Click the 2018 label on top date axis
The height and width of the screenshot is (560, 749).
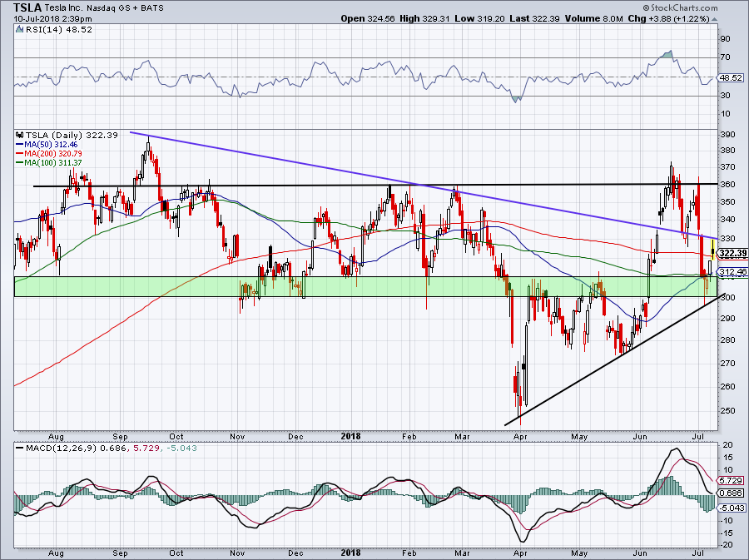click(350, 436)
